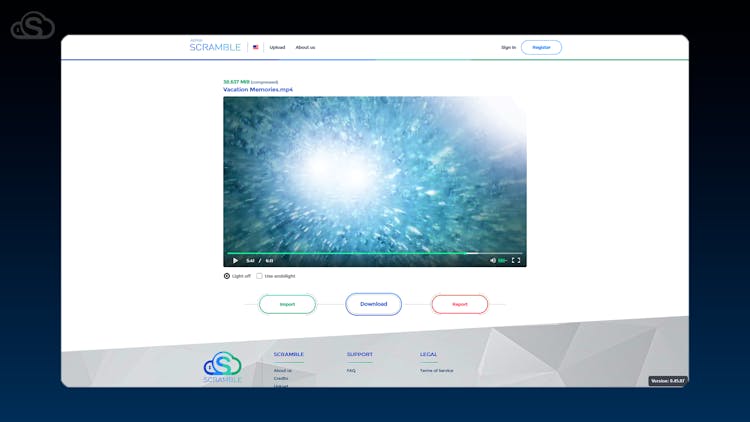This screenshot has height=422, width=750.
Task: Click the Scramble cloud logo in the footer
Action: [222, 366]
